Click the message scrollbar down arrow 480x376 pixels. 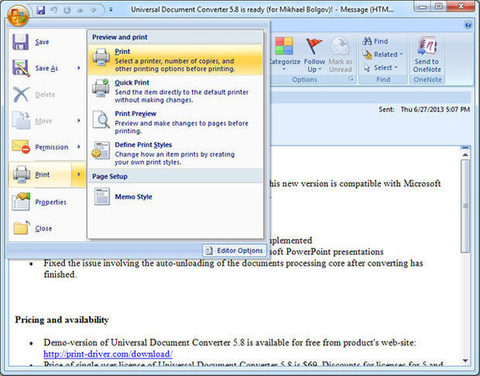[x=465, y=360]
